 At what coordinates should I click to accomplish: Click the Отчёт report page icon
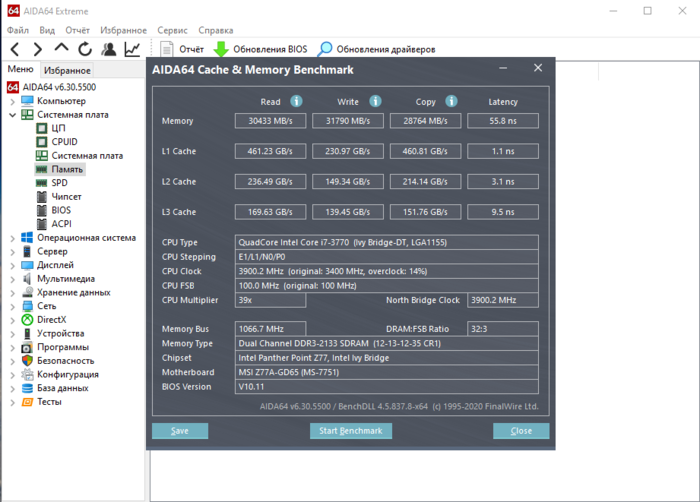click(167, 49)
